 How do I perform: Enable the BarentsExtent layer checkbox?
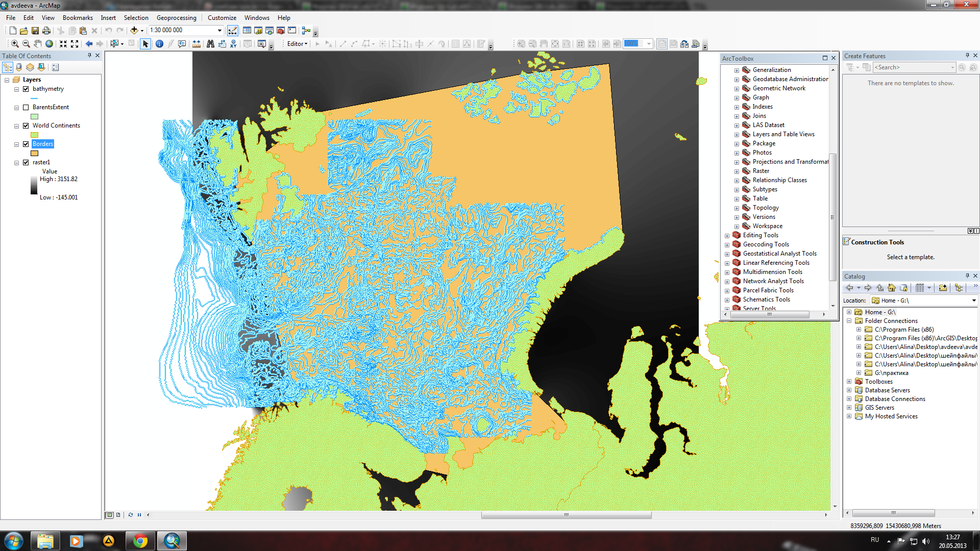tap(26, 107)
